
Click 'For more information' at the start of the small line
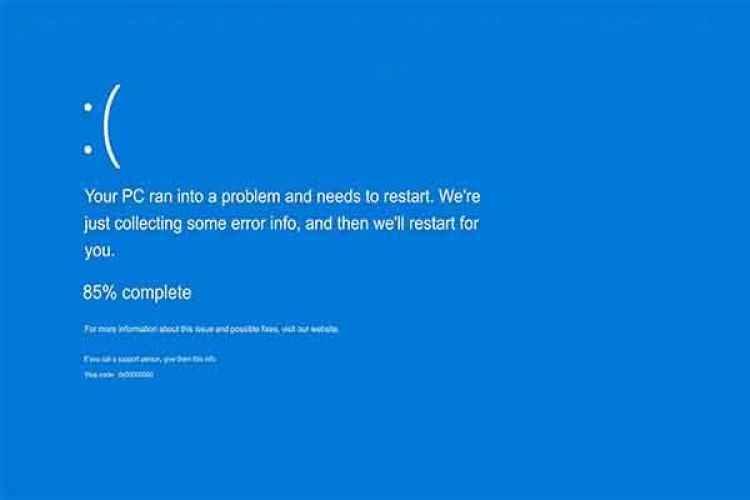click(x=121, y=329)
